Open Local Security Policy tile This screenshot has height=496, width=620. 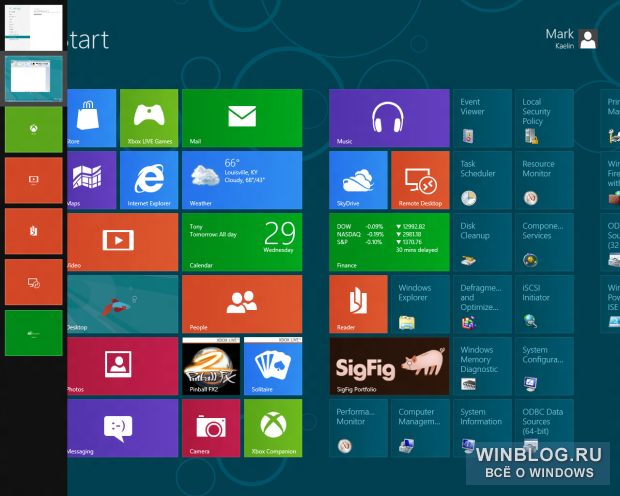[x=544, y=118]
